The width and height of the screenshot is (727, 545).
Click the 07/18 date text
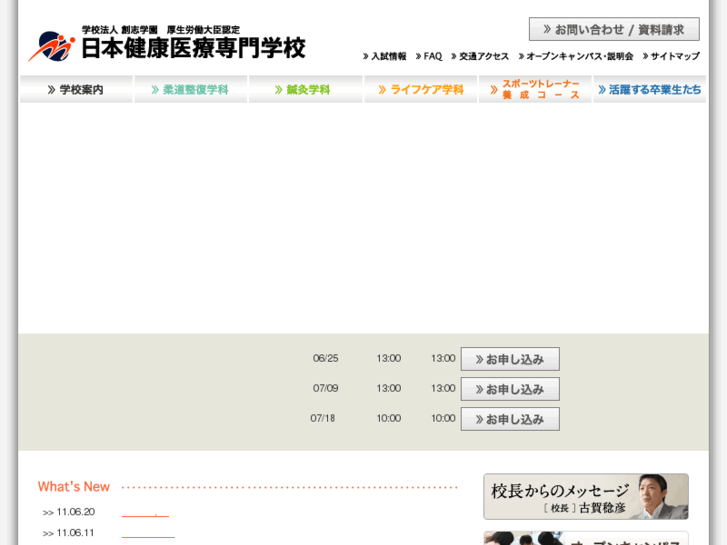pos(323,418)
